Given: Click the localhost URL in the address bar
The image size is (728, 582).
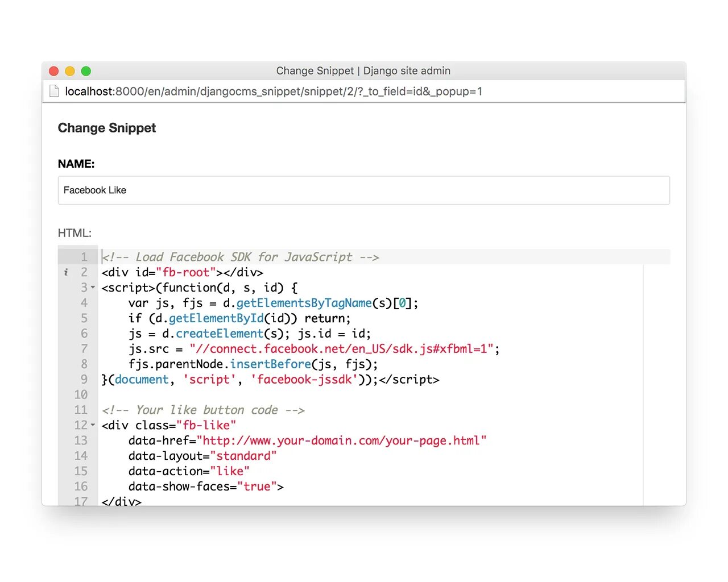Looking at the screenshot, I should 274,91.
